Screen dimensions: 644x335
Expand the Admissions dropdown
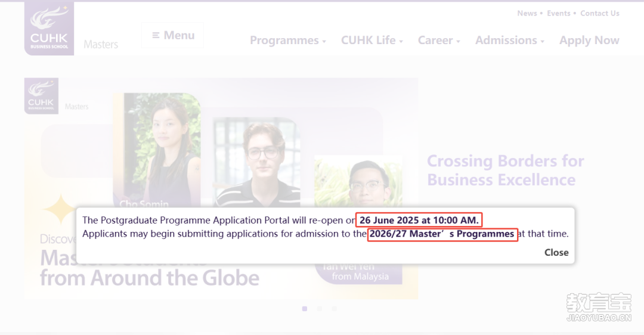click(x=510, y=40)
